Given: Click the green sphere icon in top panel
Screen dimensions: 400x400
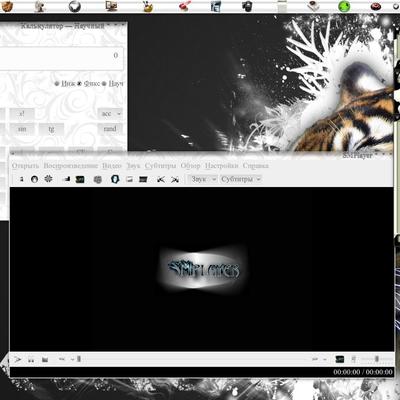Looking at the screenshot, I should pos(344,6).
